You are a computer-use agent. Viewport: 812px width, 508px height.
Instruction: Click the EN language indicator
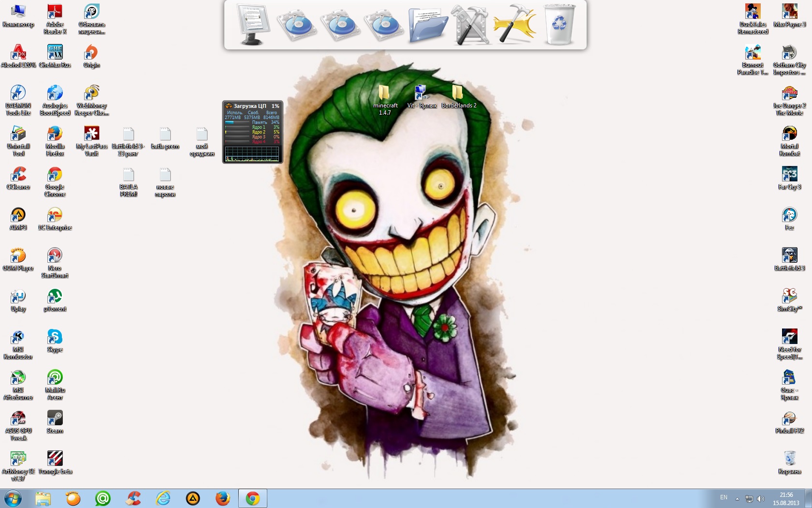pos(724,497)
